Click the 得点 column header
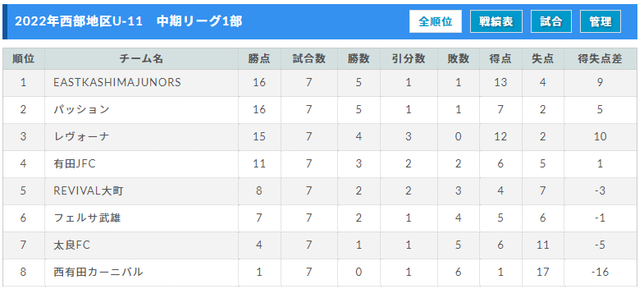The height and width of the screenshot is (298, 644). [x=500, y=59]
